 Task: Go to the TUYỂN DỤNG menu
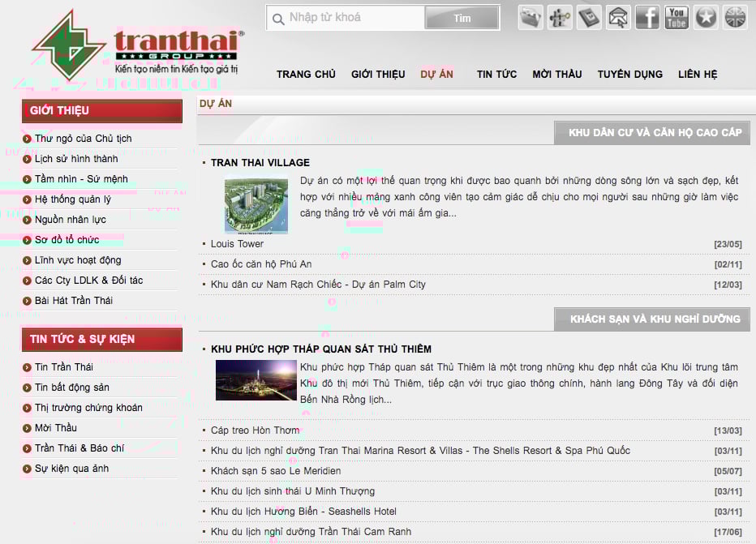click(x=629, y=75)
